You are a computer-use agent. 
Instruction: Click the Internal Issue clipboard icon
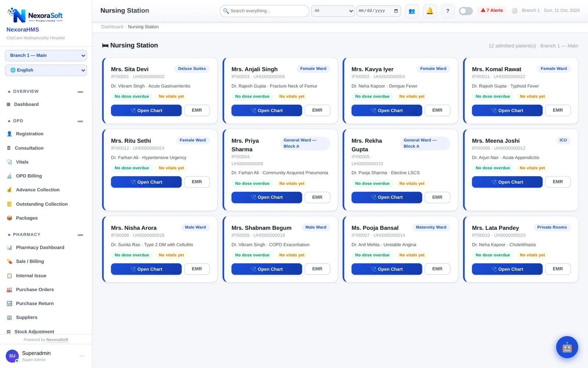(x=10, y=276)
